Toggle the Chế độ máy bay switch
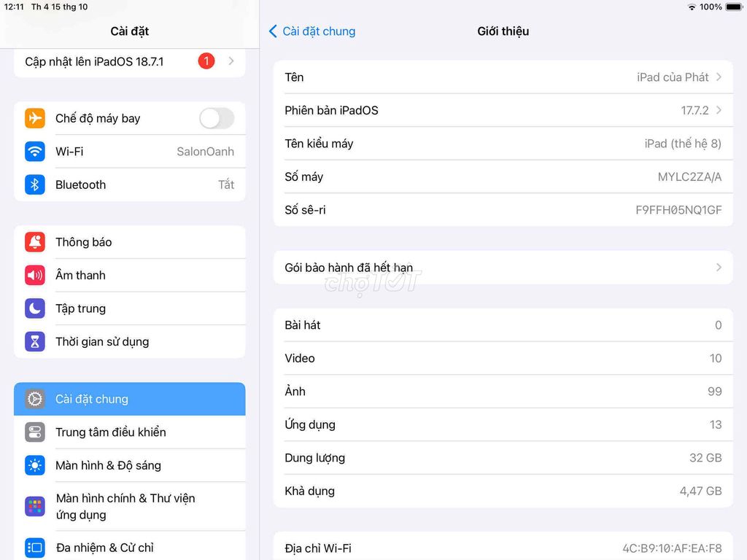The width and height of the screenshot is (747, 560). [217, 118]
